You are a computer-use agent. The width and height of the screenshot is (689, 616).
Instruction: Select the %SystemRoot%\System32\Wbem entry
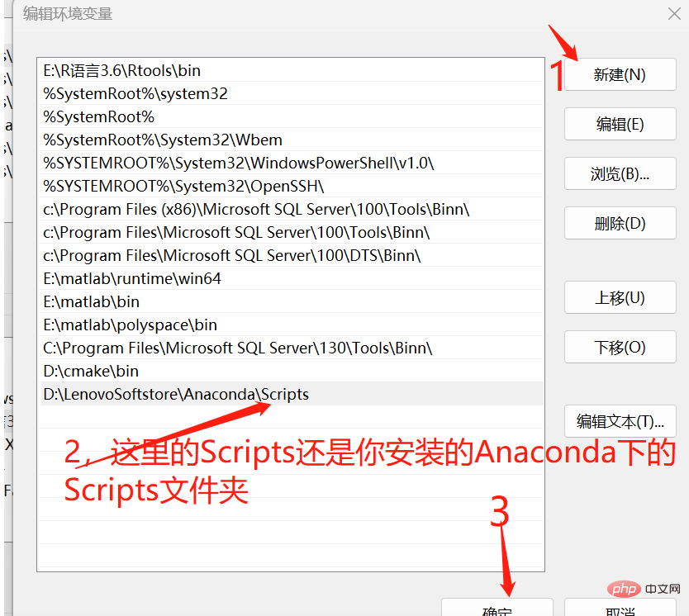tap(291, 140)
